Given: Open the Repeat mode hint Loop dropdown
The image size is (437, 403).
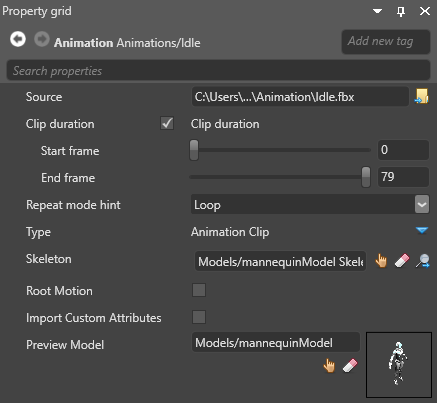Looking at the screenshot, I should [310, 204].
